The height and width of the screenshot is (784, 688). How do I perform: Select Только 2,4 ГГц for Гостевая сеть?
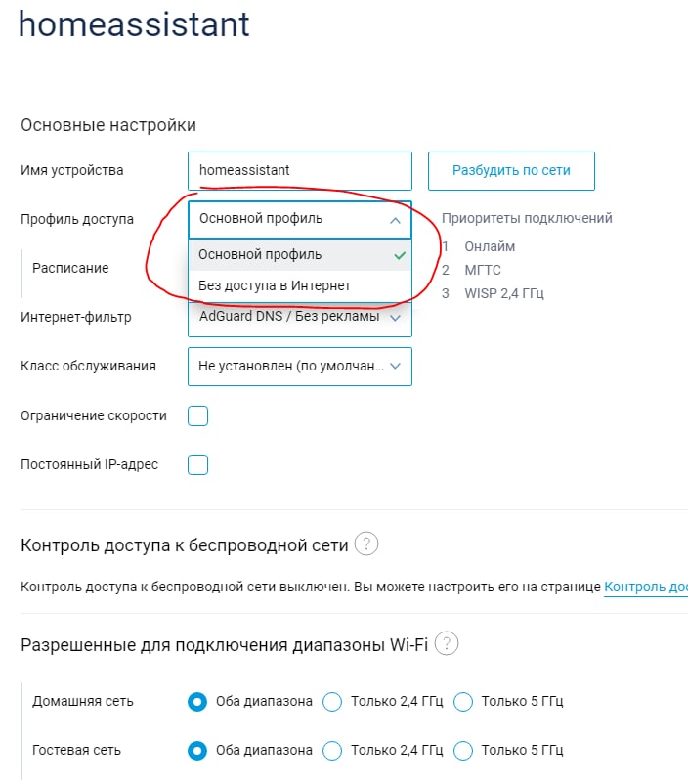pyautogui.click(x=333, y=751)
